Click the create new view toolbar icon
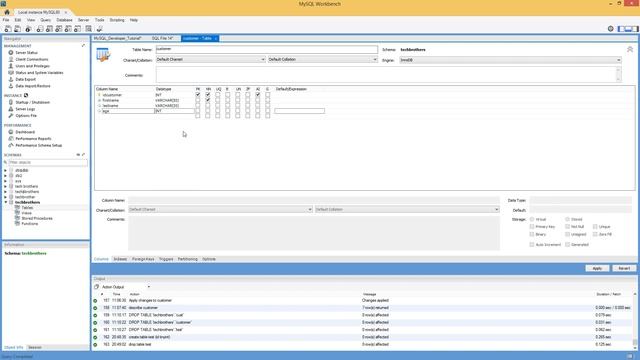The height and width of the screenshot is (360, 640). coord(59,29)
